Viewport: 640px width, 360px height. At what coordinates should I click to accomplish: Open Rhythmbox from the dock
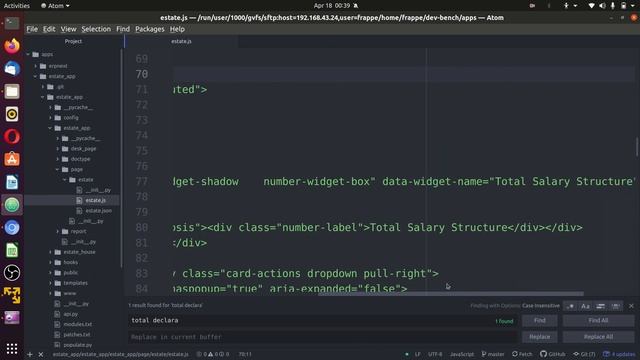coord(12,114)
